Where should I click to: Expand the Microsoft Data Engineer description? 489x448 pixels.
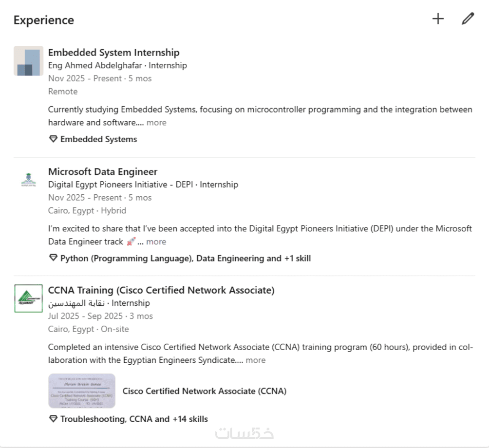(x=156, y=242)
